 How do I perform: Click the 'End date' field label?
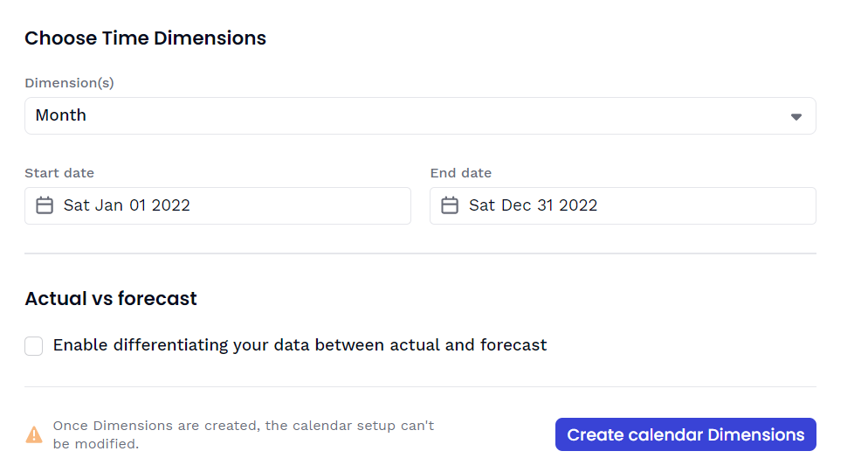[x=461, y=173]
